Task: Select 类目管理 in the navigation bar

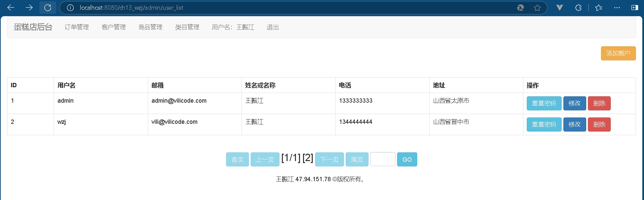Action: point(187,27)
